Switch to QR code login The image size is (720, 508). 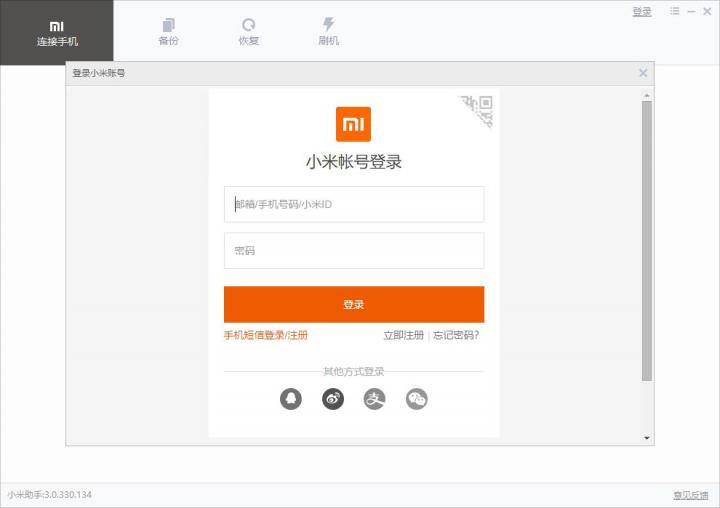[x=480, y=109]
